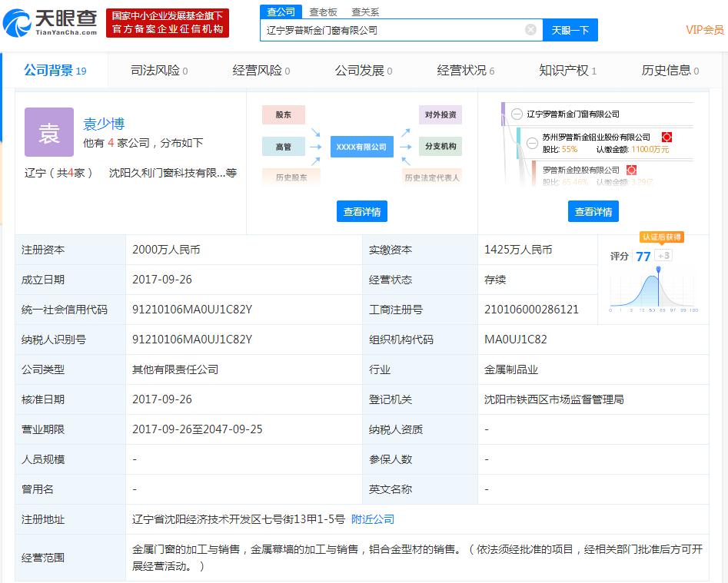Click the 统一社会信用代码 value 91210106MA0UJ1C82Y
Image resolution: width=728 pixels, height=583 pixels.
(x=192, y=310)
